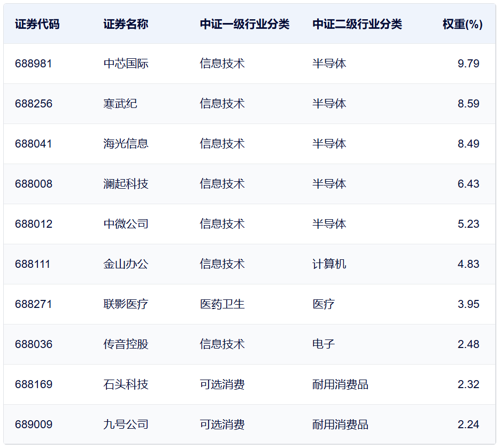
Task: Click 信息技术 in the 海光信息 row
Action: pos(222,144)
